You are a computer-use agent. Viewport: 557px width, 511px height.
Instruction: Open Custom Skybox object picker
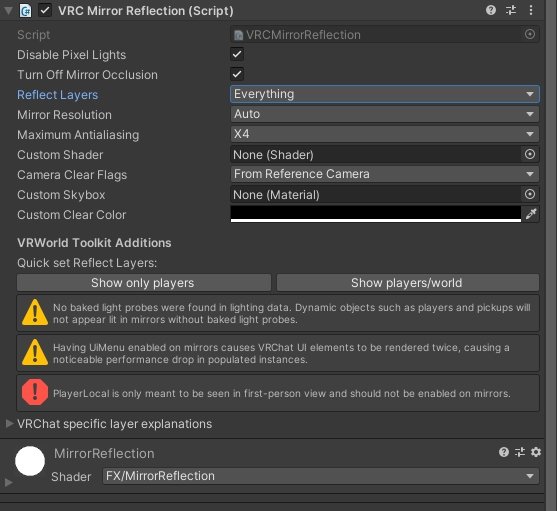pyautogui.click(x=530, y=194)
